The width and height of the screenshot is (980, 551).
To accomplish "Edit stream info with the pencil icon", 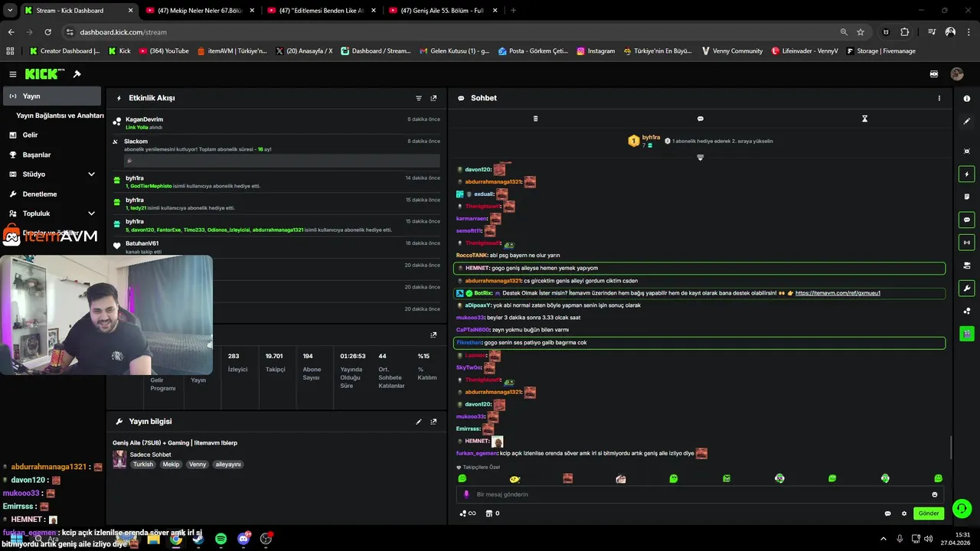I will (419, 422).
